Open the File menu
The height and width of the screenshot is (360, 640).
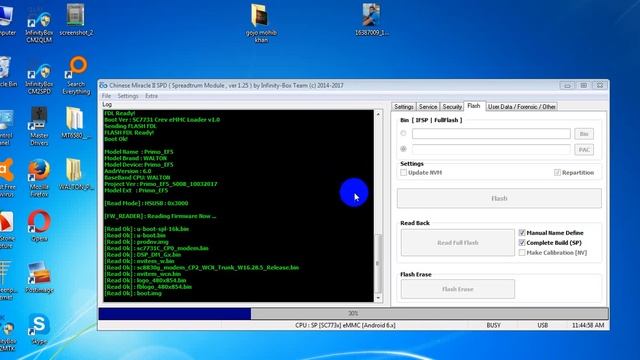[107, 96]
